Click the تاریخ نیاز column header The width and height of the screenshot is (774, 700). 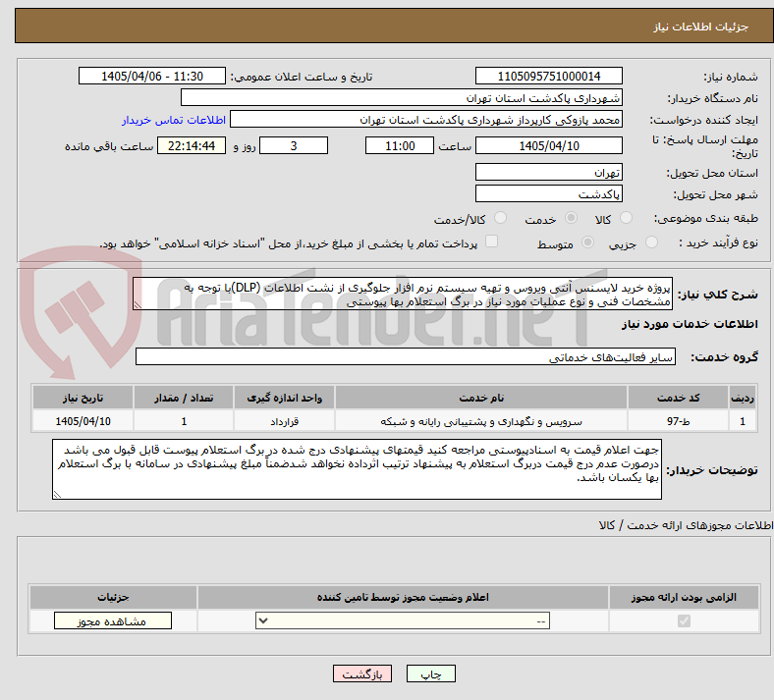(x=83, y=398)
